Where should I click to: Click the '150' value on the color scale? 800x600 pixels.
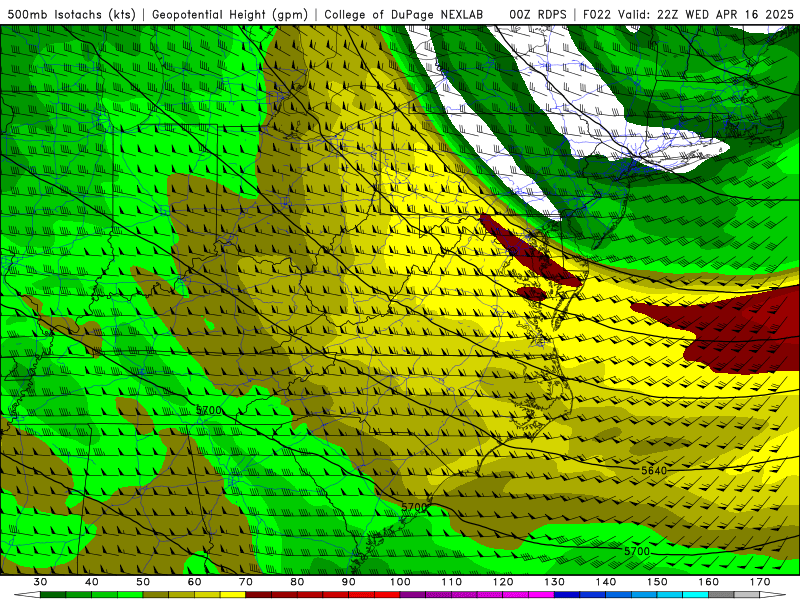657,582
